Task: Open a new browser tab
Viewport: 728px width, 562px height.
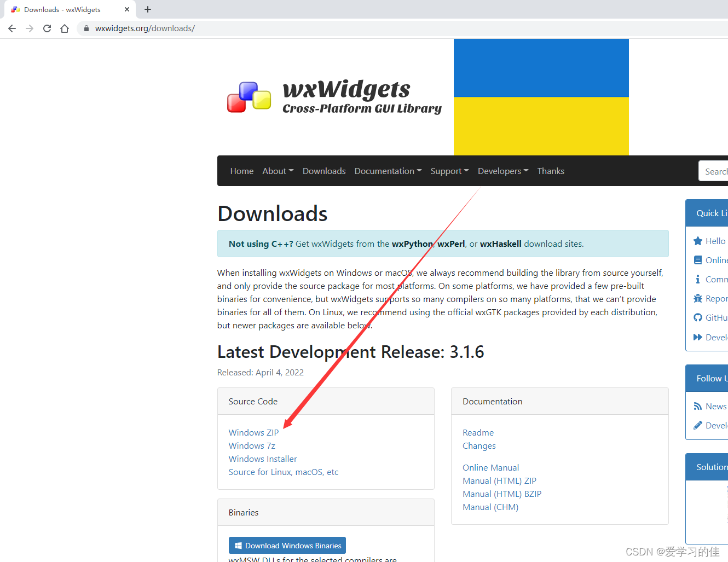Action: tap(148, 9)
